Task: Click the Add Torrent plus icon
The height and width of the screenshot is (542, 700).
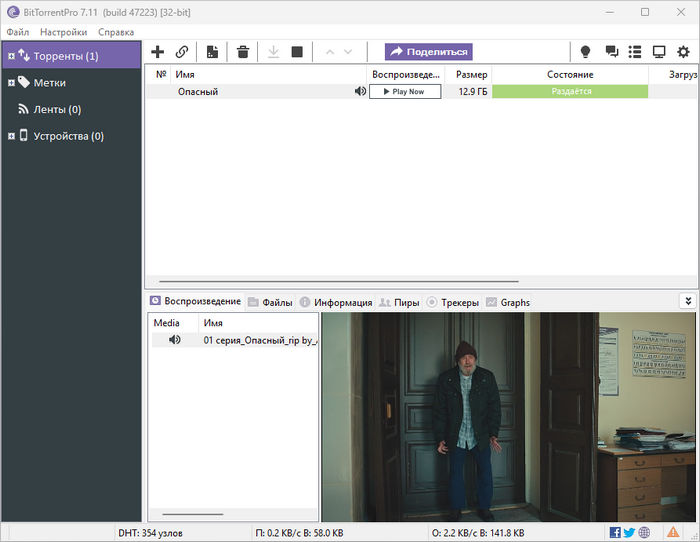Action: [x=157, y=52]
